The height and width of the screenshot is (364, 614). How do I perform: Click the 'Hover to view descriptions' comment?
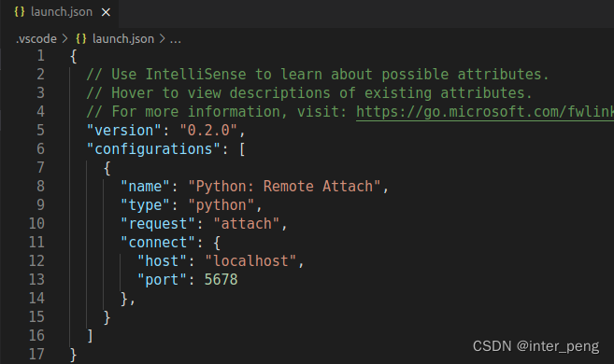pos(309,93)
